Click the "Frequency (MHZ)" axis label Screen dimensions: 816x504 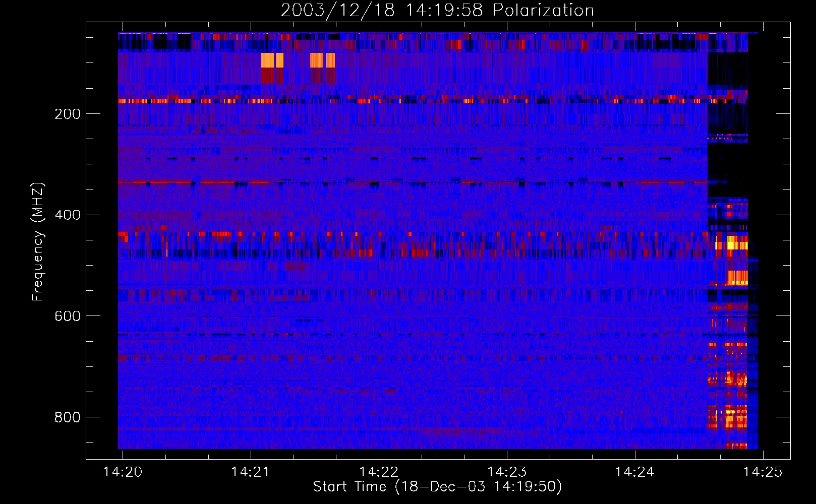click(38, 242)
